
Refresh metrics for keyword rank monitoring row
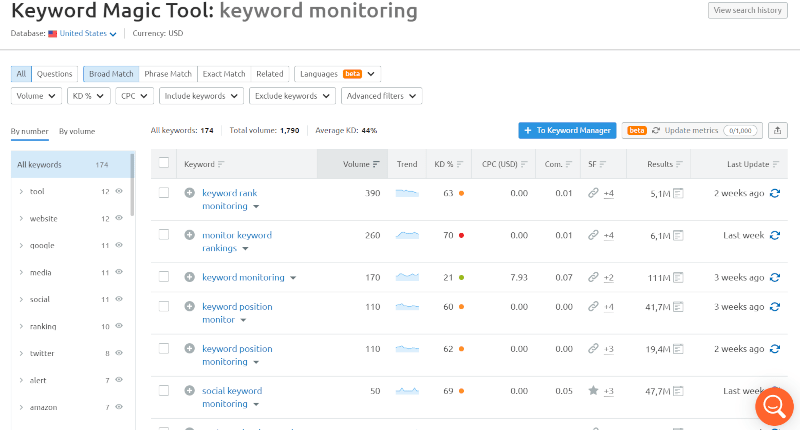774,193
